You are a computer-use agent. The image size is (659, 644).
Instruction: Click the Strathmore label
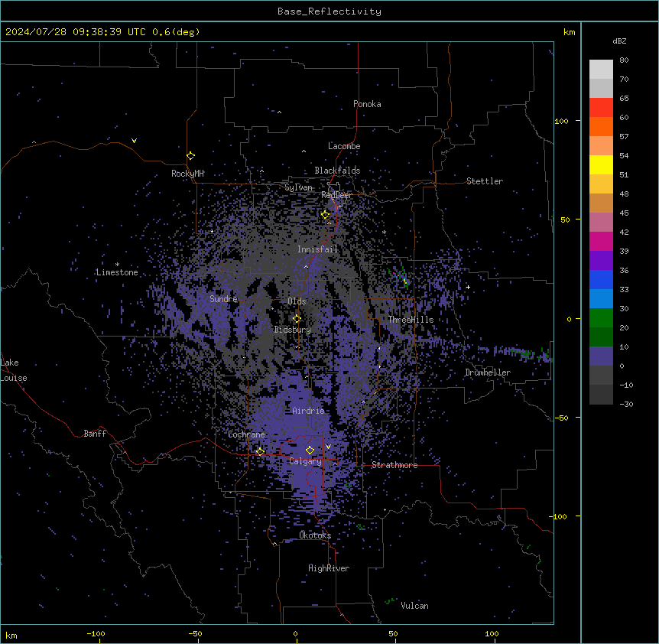point(394,465)
